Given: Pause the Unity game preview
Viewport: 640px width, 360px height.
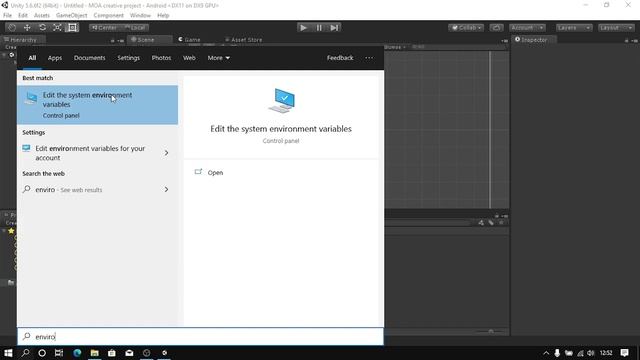Looking at the screenshot, I should (x=319, y=27).
